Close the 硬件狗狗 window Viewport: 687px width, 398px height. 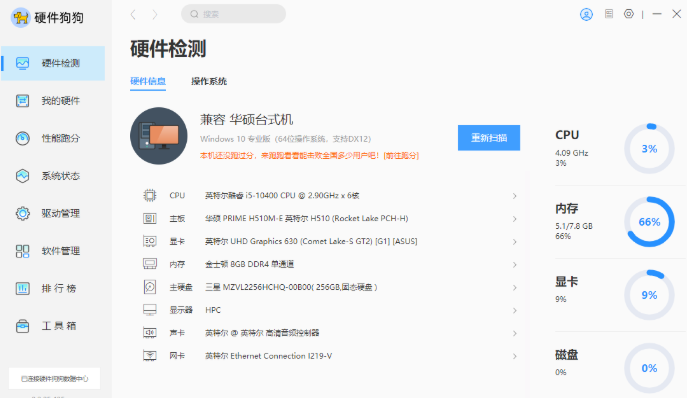(676, 14)
